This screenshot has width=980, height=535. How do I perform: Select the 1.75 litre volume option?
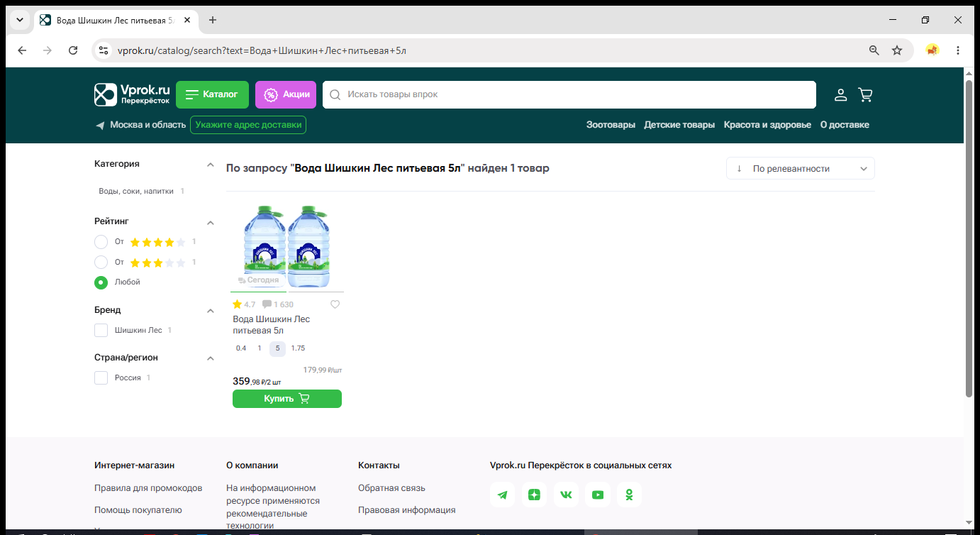click(298, 348)
